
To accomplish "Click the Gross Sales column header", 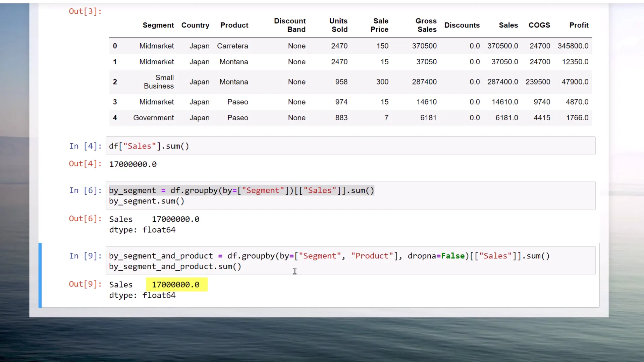I will (426, 25).
